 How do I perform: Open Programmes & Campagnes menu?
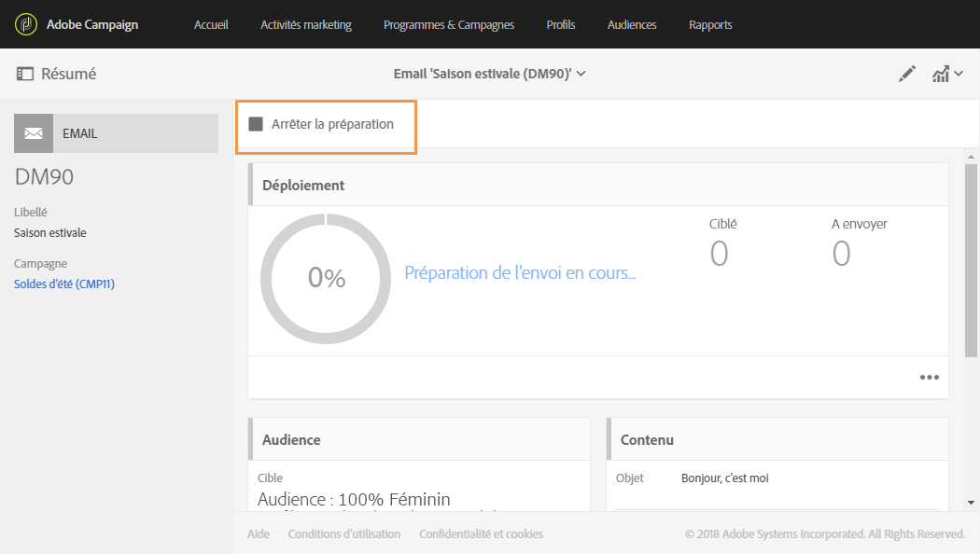click(449, 24)
